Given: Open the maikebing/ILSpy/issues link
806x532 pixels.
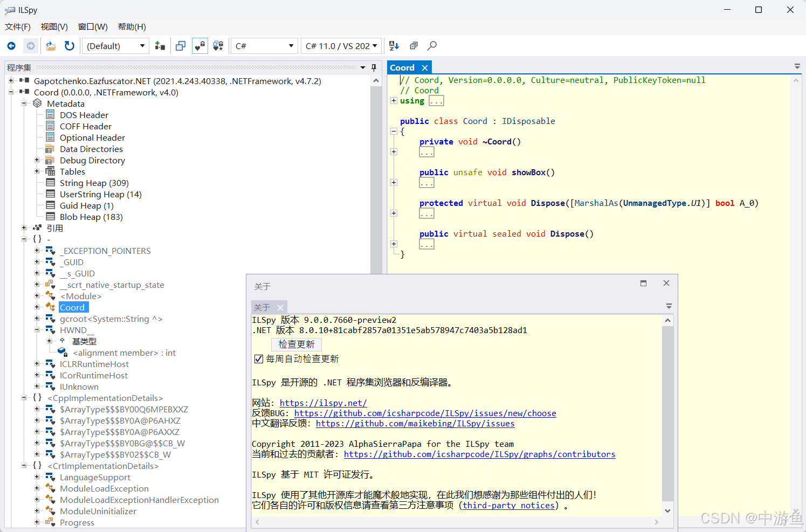Looking at the screenshot, I should point(415,423).
